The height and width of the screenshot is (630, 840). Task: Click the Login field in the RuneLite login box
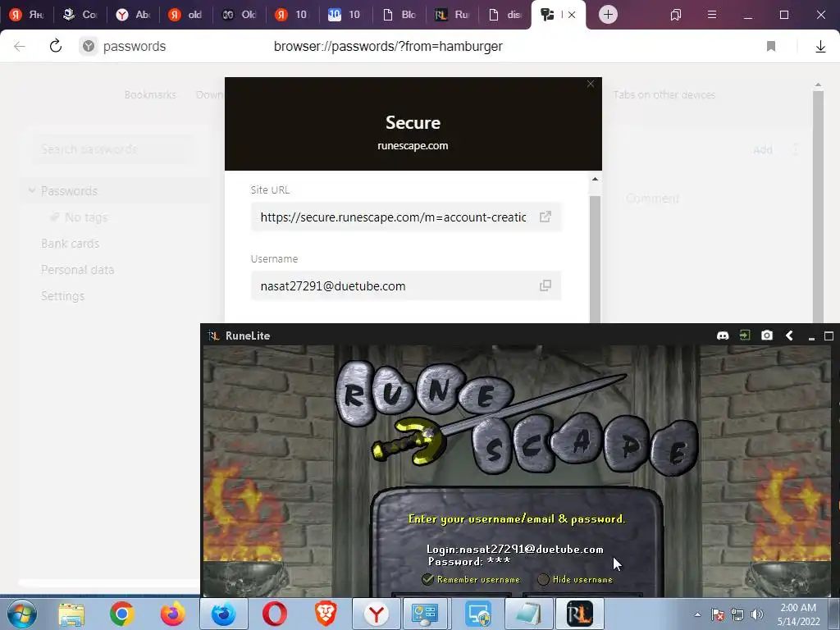coord(515,549)
